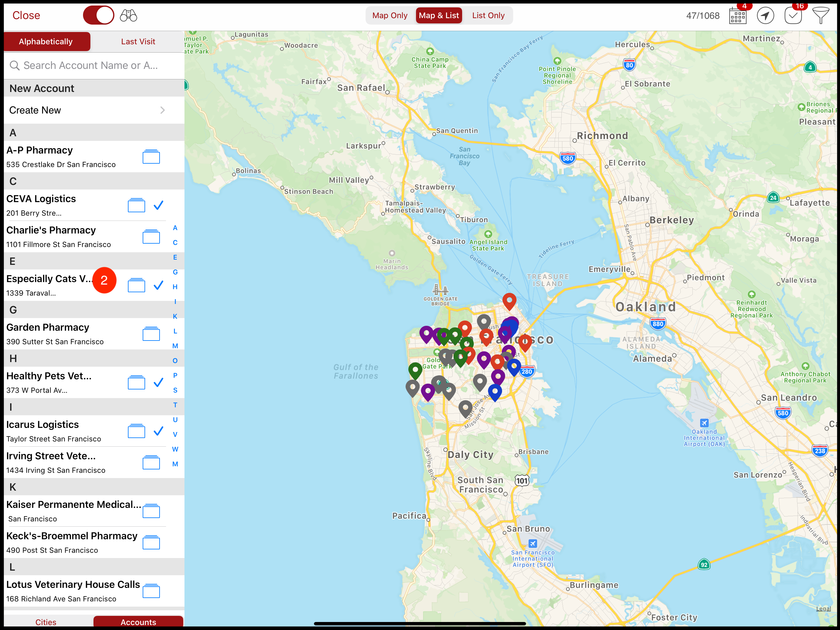Tap the location arrow icon
This screenshot has height=630, width=840.
765,16
